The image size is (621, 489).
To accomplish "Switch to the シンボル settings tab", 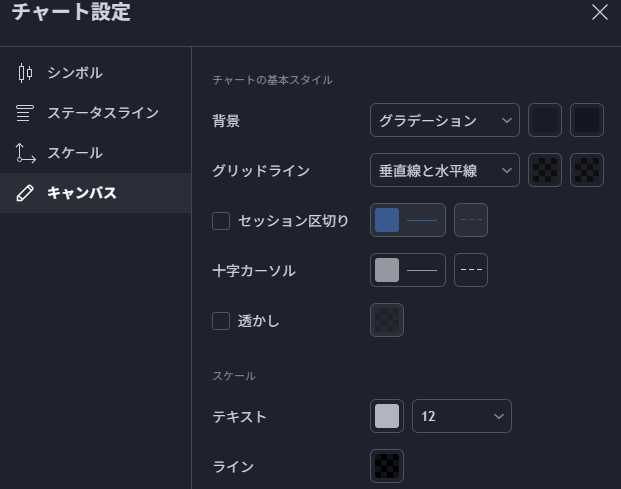I will pos(75,73).
